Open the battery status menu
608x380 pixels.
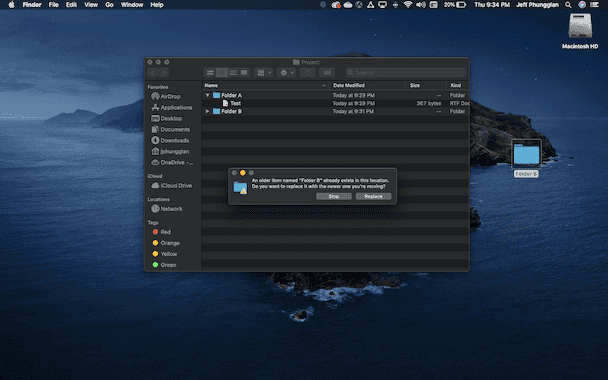[455, 5]
